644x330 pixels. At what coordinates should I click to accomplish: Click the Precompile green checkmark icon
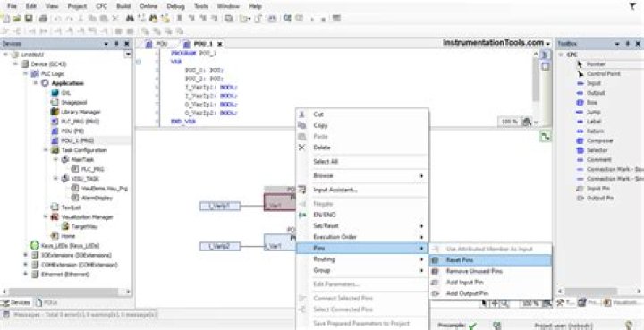(472, 326)
